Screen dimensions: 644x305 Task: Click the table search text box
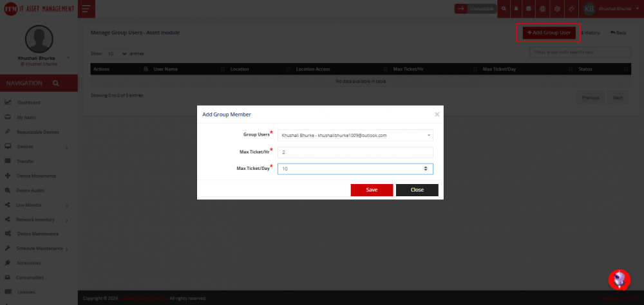point(580,52)
